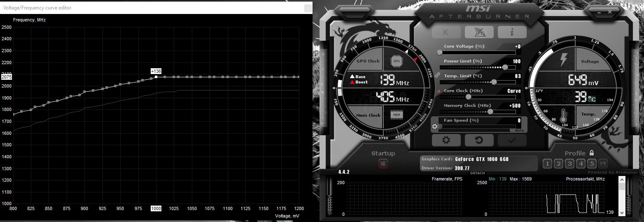644x222 pixels.
Task: Apply settings with the checkmark button
Action: [512, 140]
